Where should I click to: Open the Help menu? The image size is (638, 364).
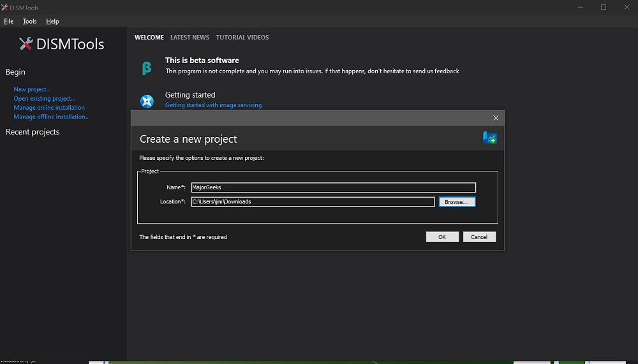click(x=52, y=21)
